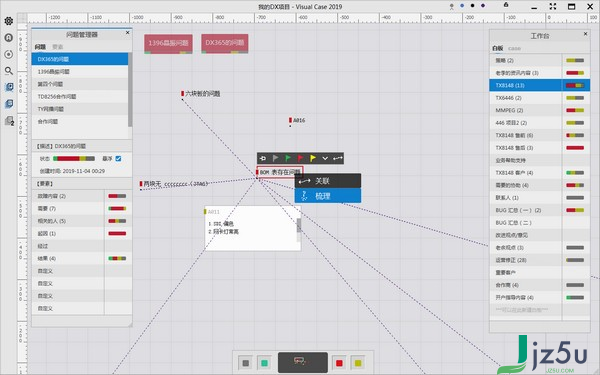Click the TX8148 (13) row in workbench
600x375 pixels.
tap(540, 85)
